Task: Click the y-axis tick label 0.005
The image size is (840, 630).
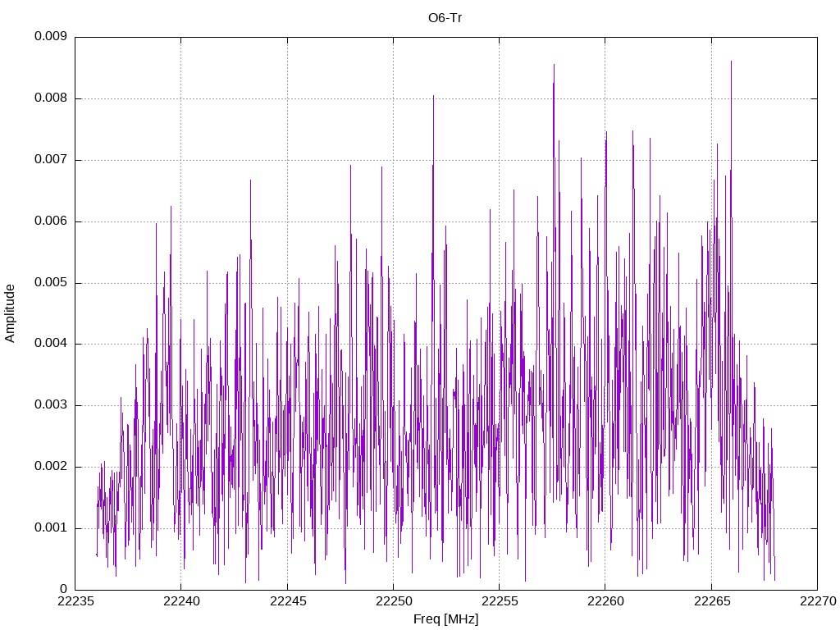Action: (50, 282)
